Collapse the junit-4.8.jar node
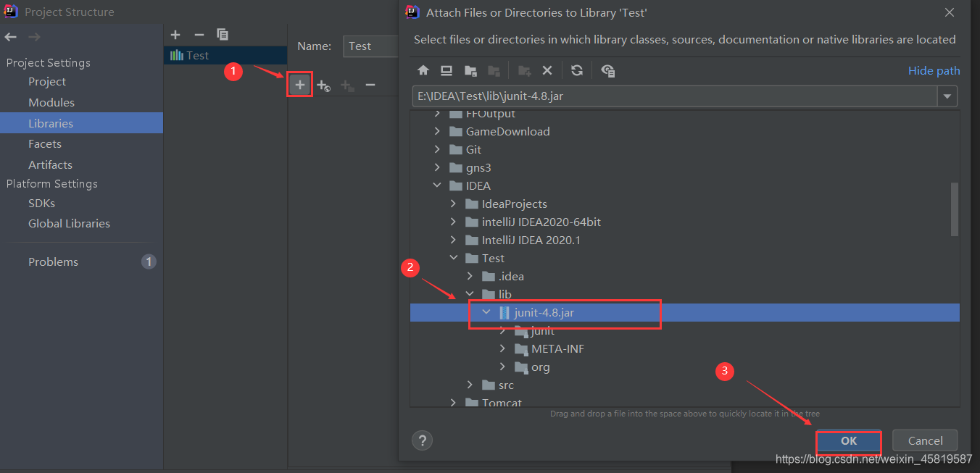Viewport: 980px width, 473px height. [x=486, y=312]
